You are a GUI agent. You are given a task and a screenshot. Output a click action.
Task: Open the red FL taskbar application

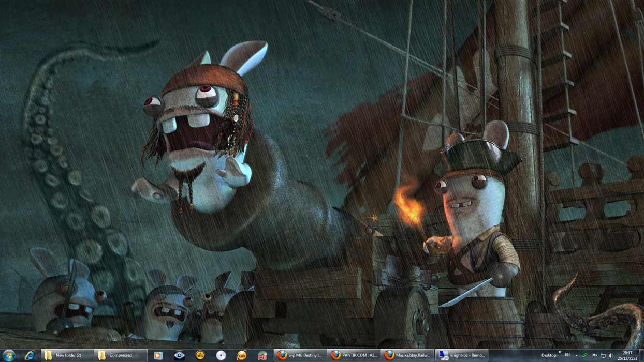click(x=262, y=355)
